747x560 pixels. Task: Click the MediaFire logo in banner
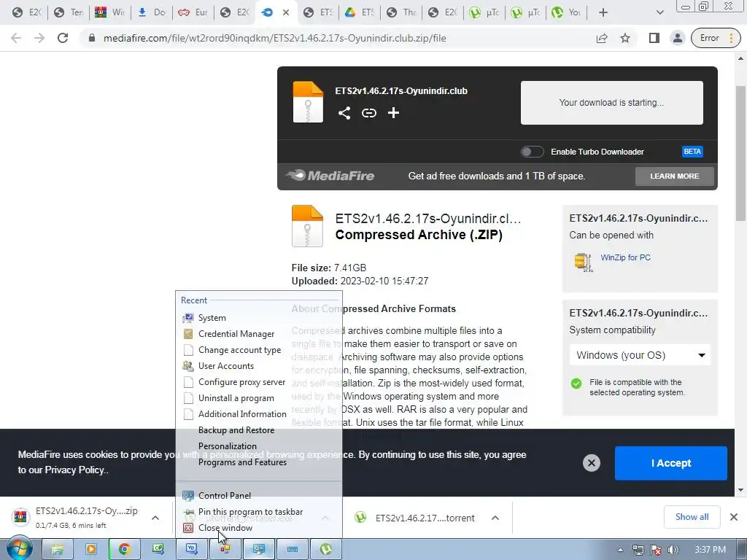pos(330,176)
